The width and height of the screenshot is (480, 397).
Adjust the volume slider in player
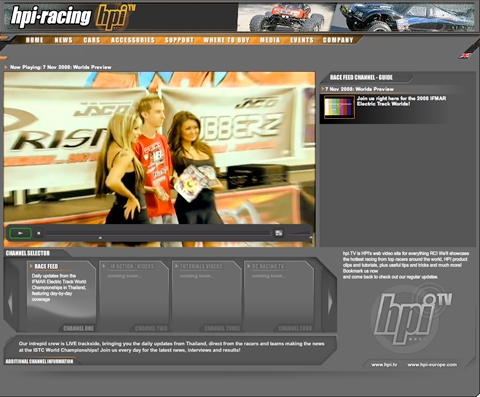(x=299, y=234)
